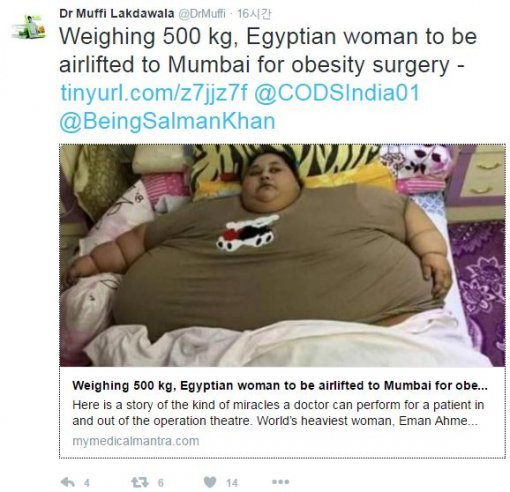Image resolution: width=510 pixels, height=492 pixels.
Task: Click the retweet icon
Action: pyautogui.click(x=139, y=482)
